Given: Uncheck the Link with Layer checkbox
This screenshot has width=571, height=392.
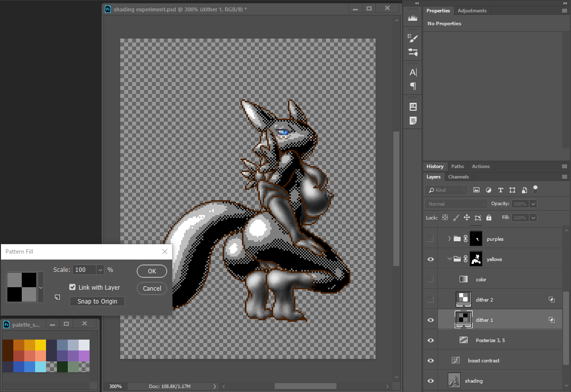Looking at the screenshot, I should click(x=73, y=287).
